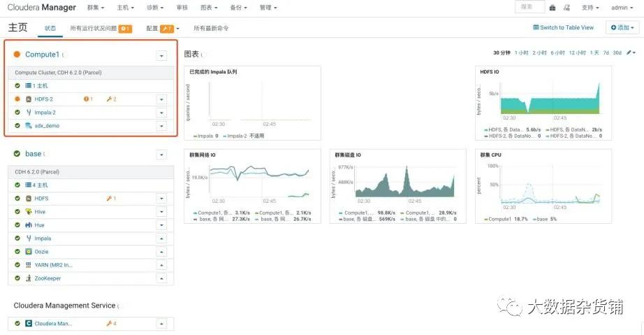Open base HDFS actions dropdown

coord(161,199)
